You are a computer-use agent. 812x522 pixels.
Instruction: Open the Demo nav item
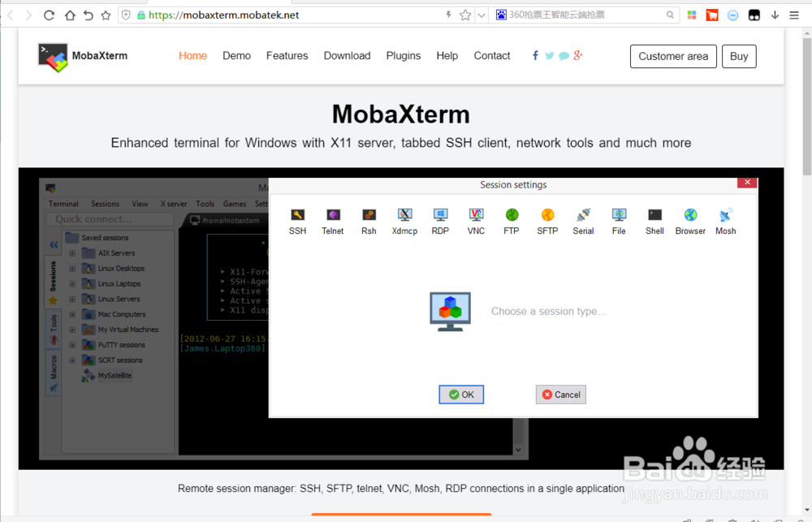(x=236, y=56)
